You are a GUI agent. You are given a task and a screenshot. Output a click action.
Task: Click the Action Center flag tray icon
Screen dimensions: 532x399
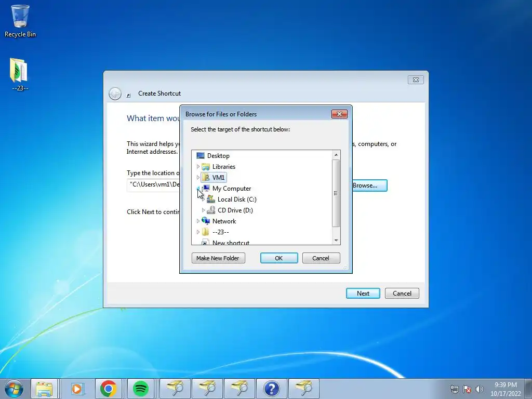click(x=467, y=389)
